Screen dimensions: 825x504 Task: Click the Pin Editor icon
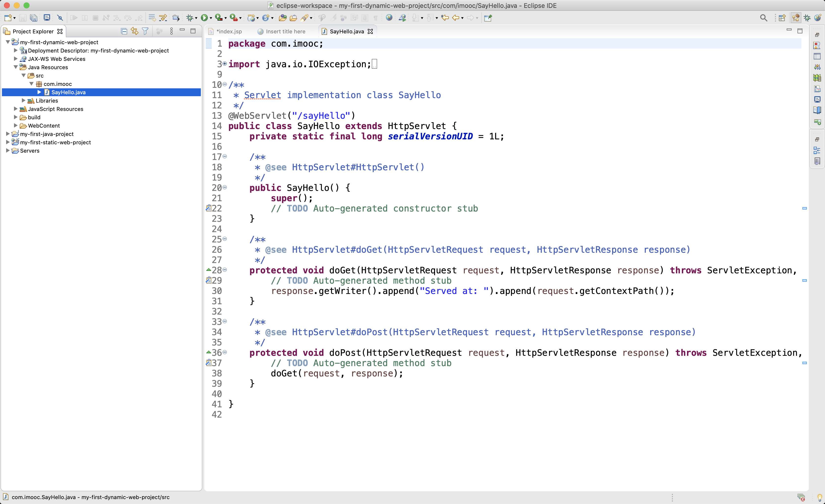pyautogui.click(x=488, y=18)
